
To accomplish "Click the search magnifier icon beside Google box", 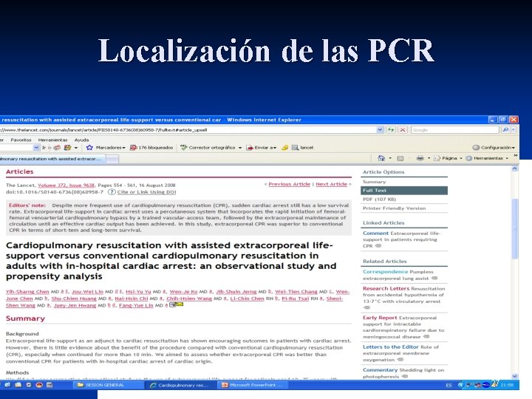I will pos(505,129).
